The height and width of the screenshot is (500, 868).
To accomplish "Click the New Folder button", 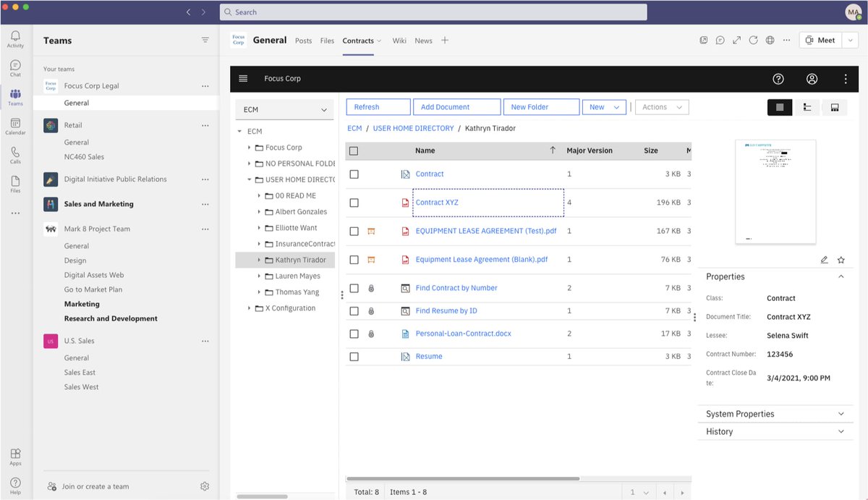I will click(541, 107).
